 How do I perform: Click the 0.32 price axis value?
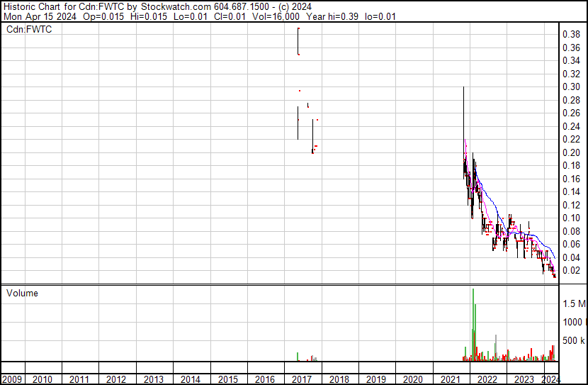pyautogui.click(x=572, y=74)
